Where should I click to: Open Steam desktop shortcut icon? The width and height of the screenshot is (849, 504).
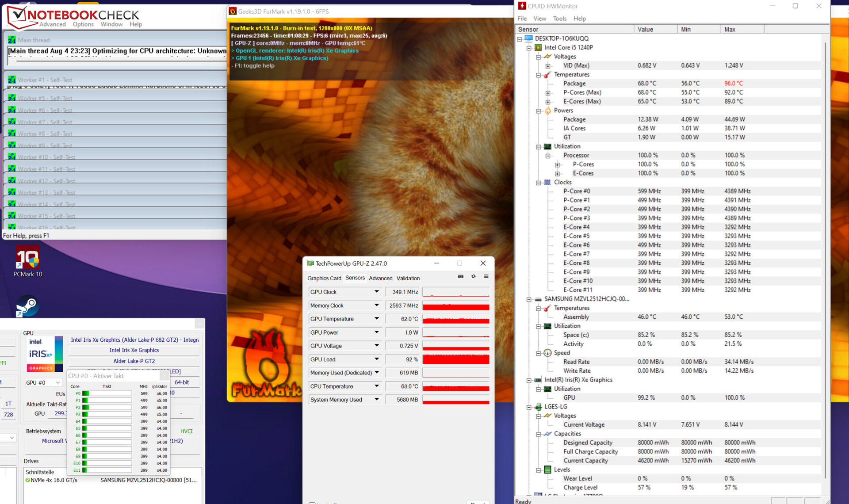(x=27, y=306)
